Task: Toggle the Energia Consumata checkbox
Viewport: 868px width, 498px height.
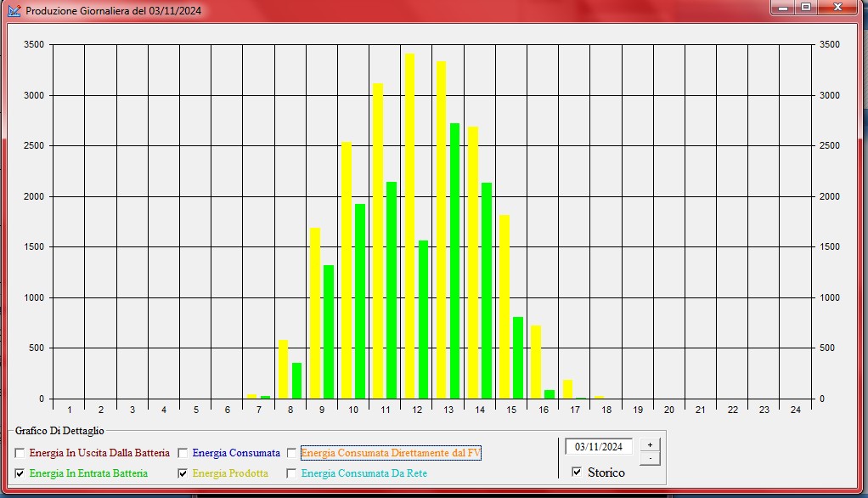Action: click(183, 453)
